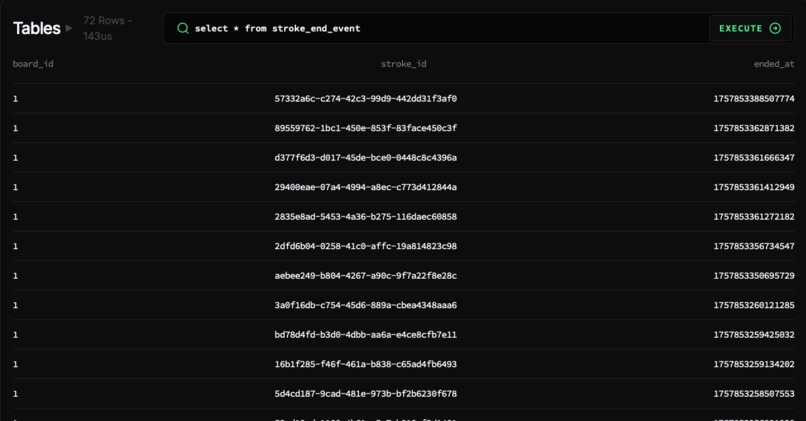Screen dimensions: 806x421
Task: Select the row with stroke 2835e8ad
Action: click(x=404, y=216)
